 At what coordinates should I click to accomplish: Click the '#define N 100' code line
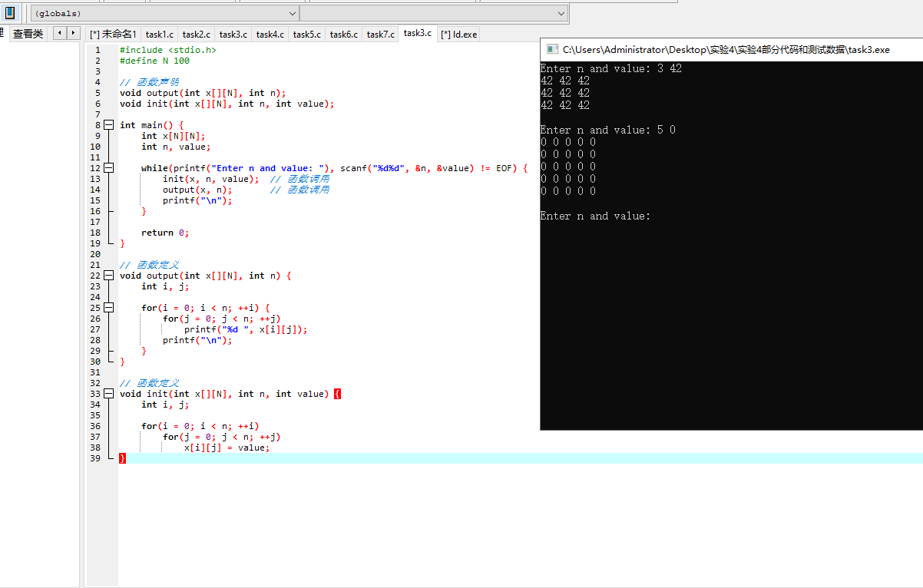pos(154,61)
